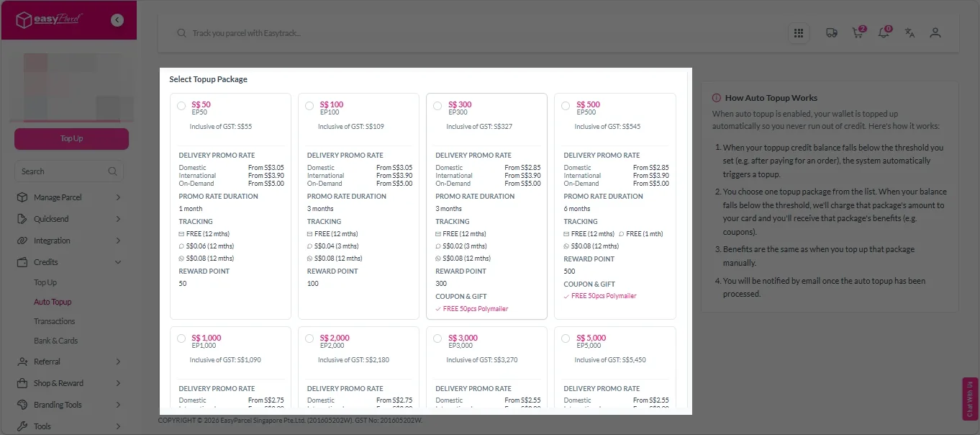The width and height of the screenshot is (980, 435).
Task: Open the notifications bell icon
Action: click(x=884, y=33)
